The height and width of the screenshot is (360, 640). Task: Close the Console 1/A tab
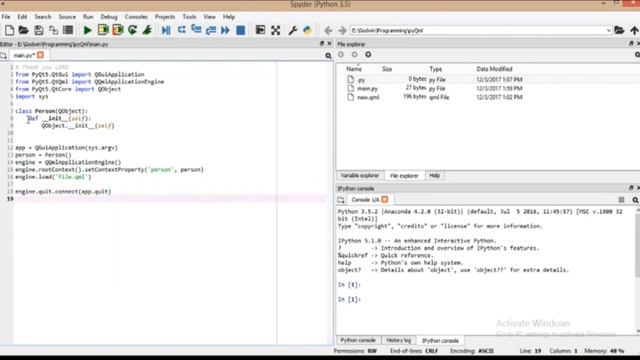click(384, 199)
